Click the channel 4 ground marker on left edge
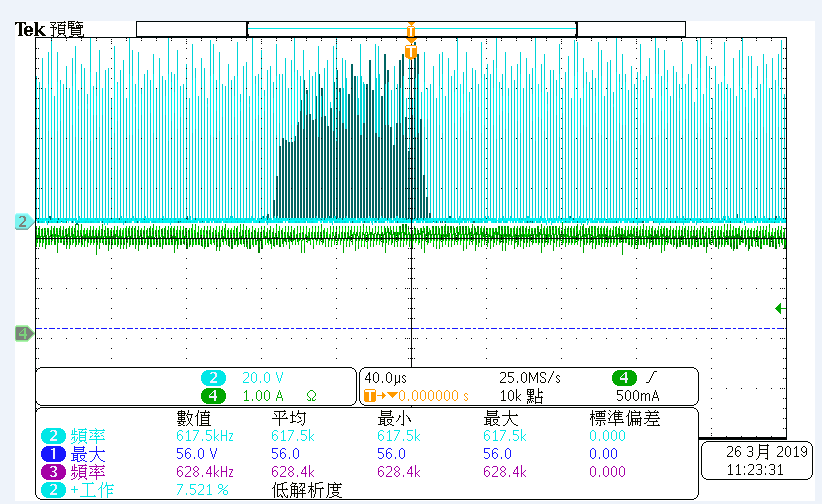 [23, 333]
